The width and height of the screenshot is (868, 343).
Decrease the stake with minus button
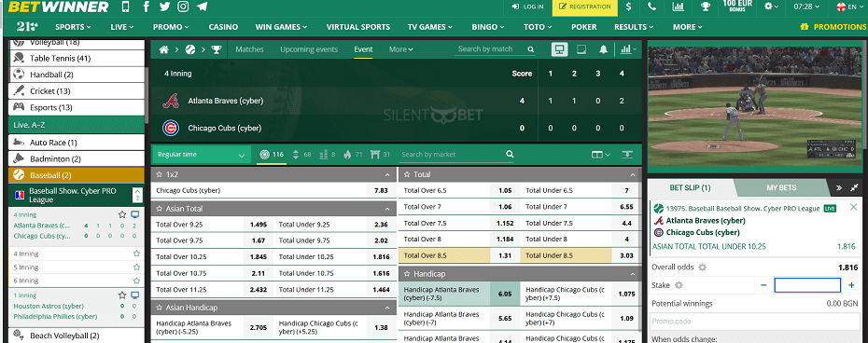(763, 285)
